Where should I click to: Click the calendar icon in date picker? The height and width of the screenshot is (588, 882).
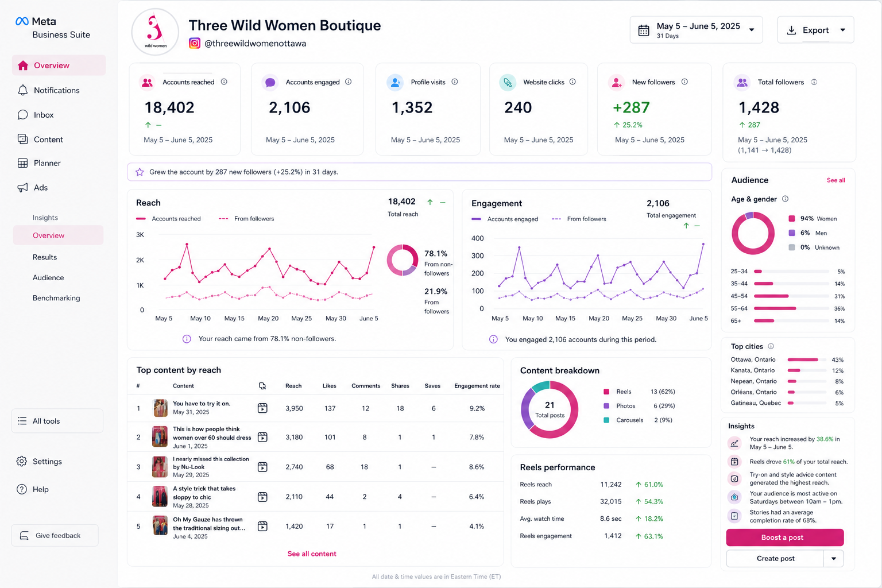point(644,30)
